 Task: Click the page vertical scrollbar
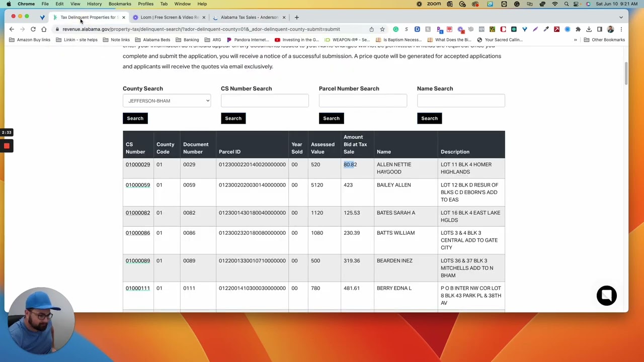pyautogui.click(x=626, y=73)
